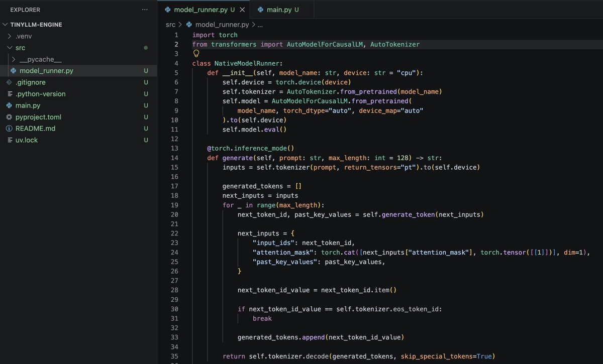Click 'generate_token' method call on line 20
The image size is (603, 364).
409,214
